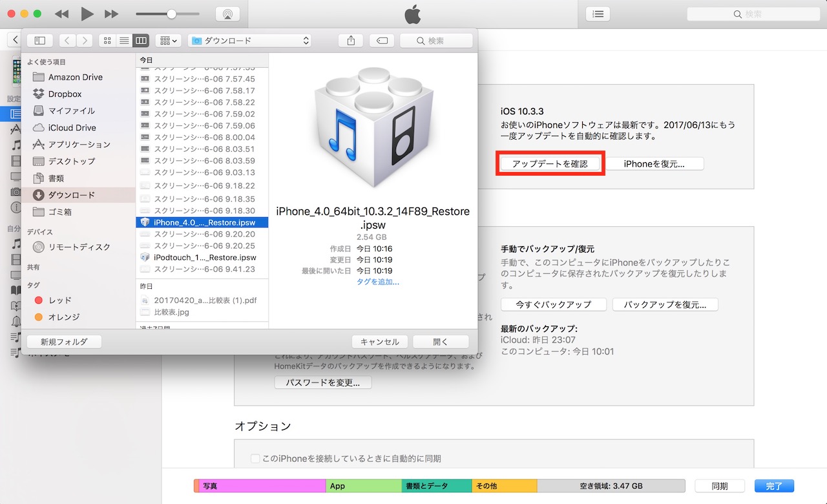Go forward in the file dialog
Viewport: 827px width, 504px height.
tap(85, 40)
